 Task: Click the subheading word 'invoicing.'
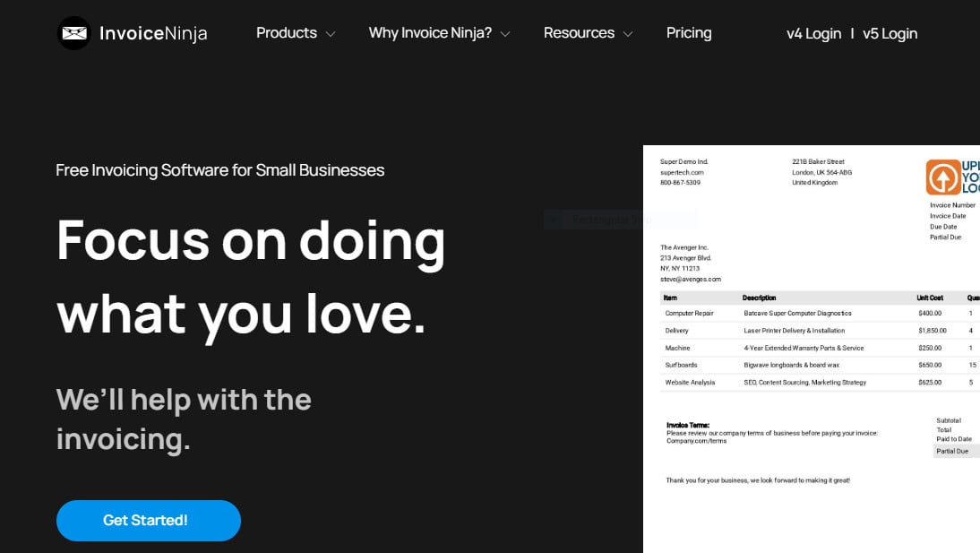point(123,439)
